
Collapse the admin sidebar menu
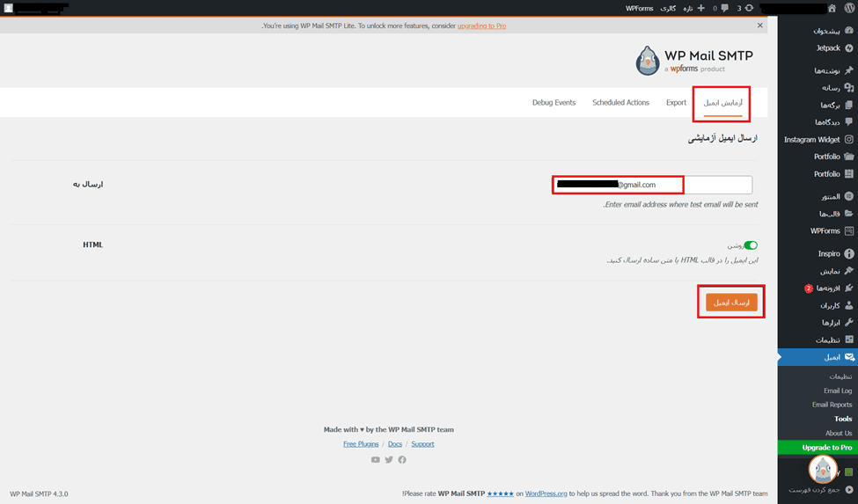coord(848,489)
